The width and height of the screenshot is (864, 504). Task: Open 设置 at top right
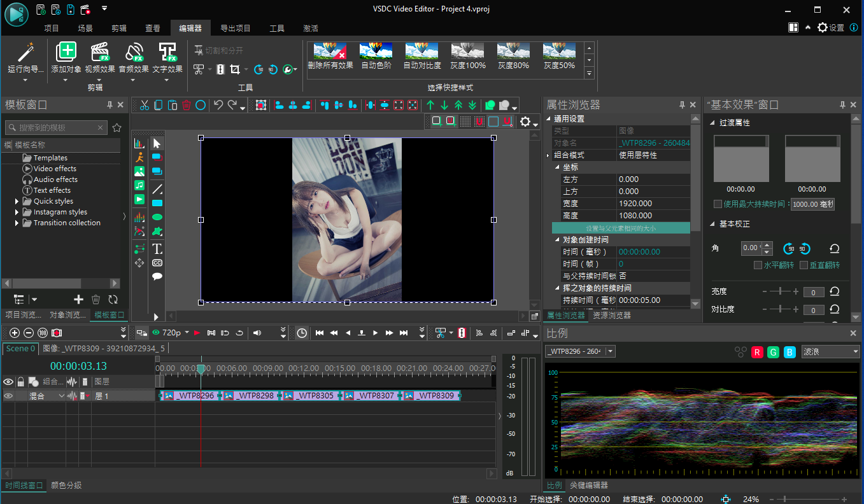pyautogui.click(x=830, y=28)
